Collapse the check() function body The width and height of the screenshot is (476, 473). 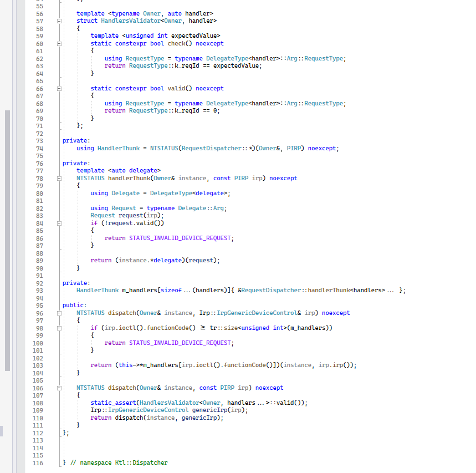tap(59, 43)
